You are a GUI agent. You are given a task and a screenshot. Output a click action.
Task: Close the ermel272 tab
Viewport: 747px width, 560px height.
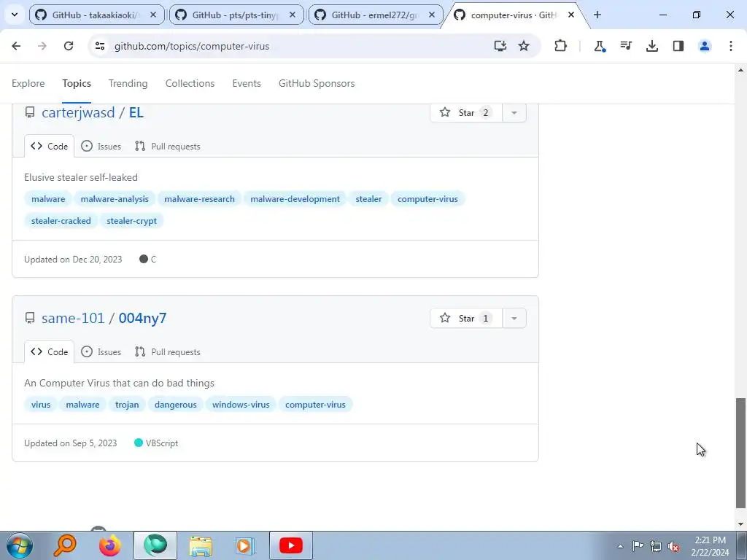pos(432,15)
